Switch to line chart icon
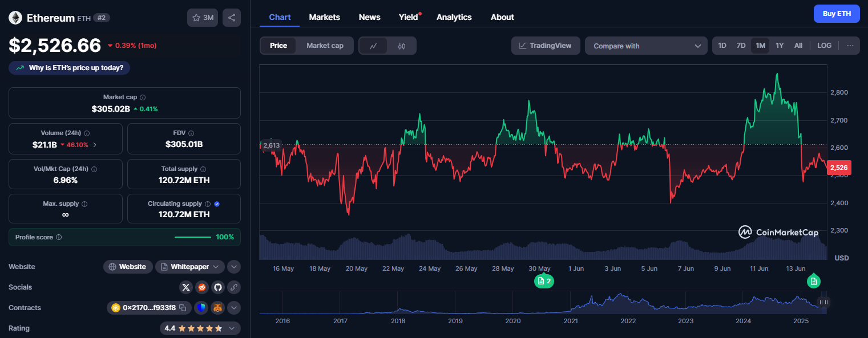The width and height of the screenshot is (868, 338). pos(373,46)
